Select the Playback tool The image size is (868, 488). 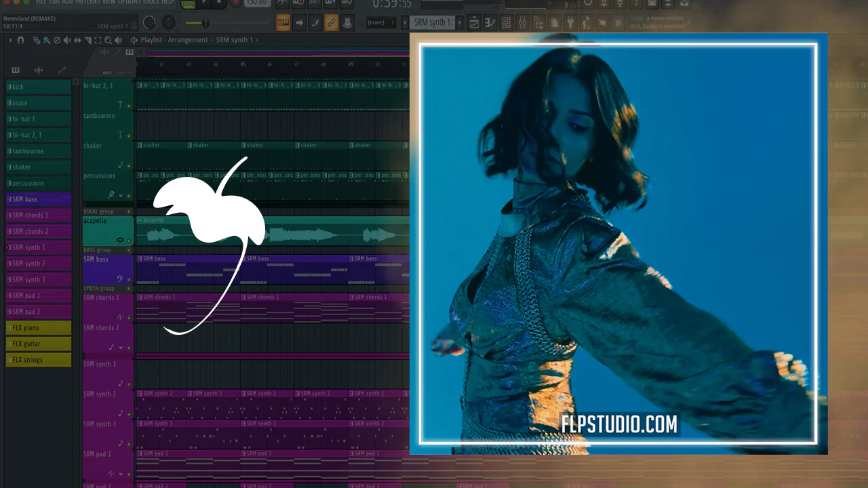pos(118,40)
